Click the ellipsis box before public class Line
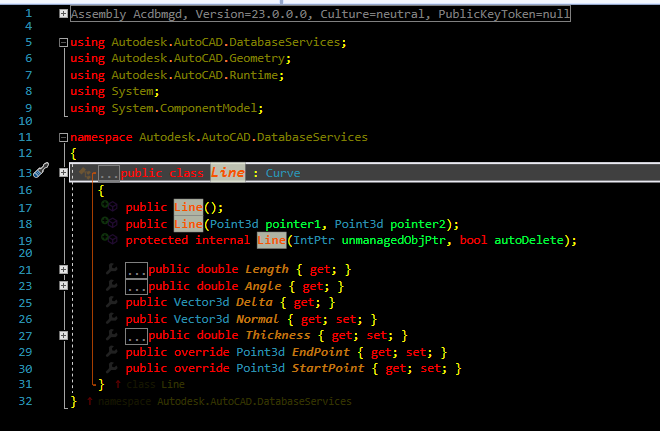This screenshot has height=431, width=660. click(x=109, y=173)
